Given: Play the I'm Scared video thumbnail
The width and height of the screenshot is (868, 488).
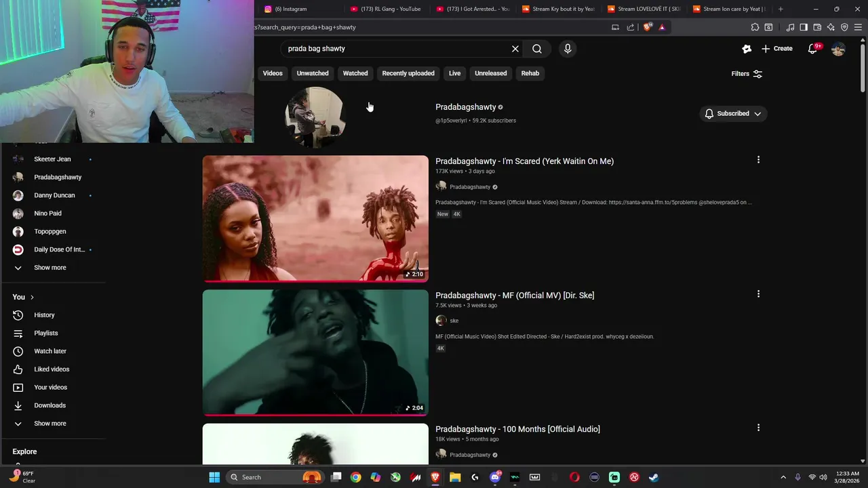Looking at the screenshot, I should tap(315, 219).
